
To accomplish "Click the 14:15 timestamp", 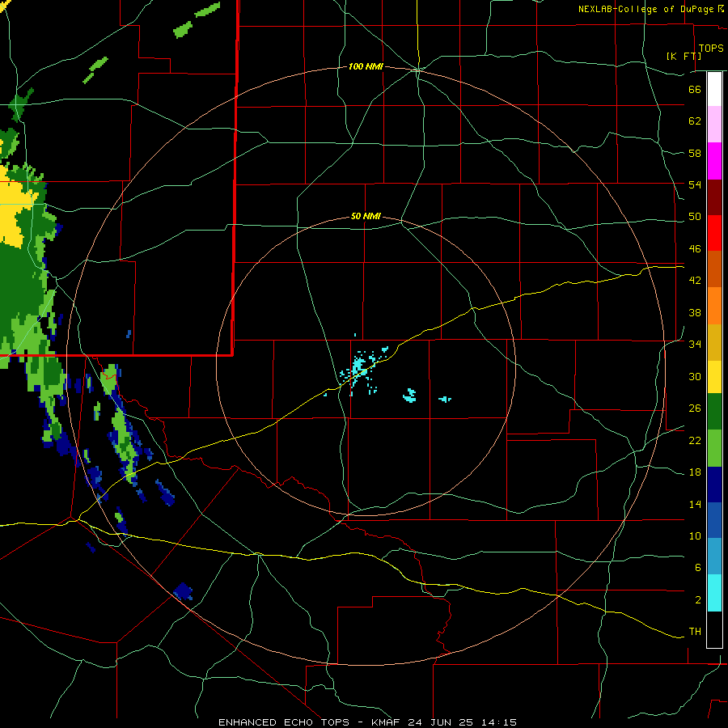I will click(499, 722).
